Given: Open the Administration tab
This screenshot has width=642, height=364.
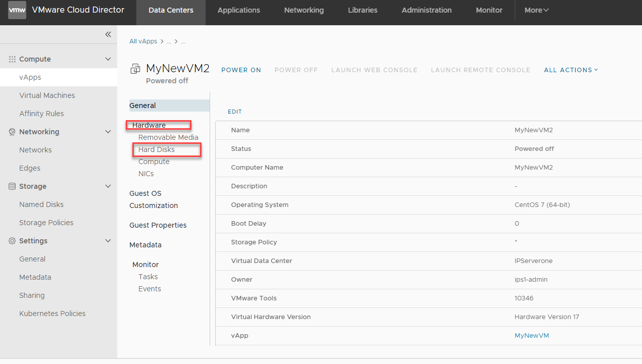Looking at the screenshot, I should (427, 10).
